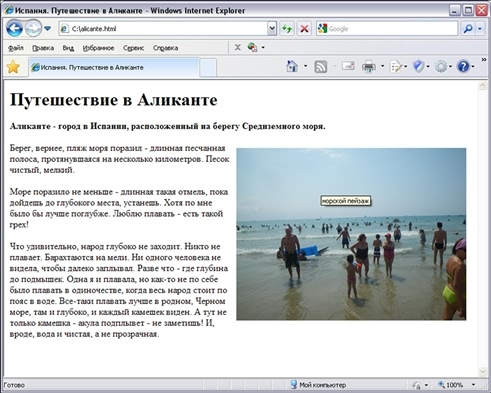Open the Tools gear menu icon
The width and height of the screenshot is (491, 393).
point(441,67)
